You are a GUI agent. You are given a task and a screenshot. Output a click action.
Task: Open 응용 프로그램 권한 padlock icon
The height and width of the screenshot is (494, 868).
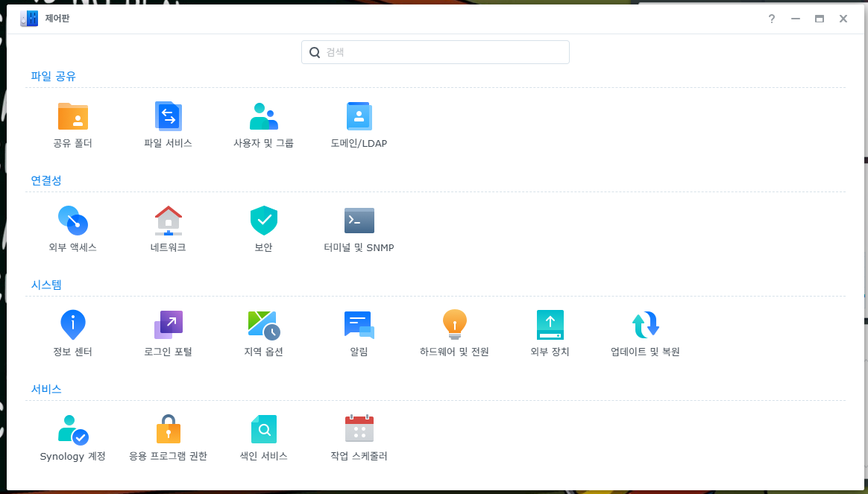168,430
